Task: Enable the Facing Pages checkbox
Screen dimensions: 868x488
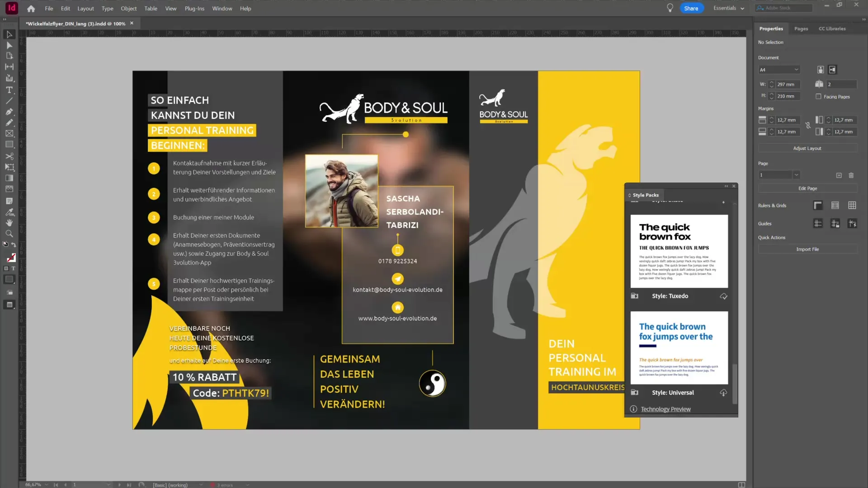Action: [818, 97]
